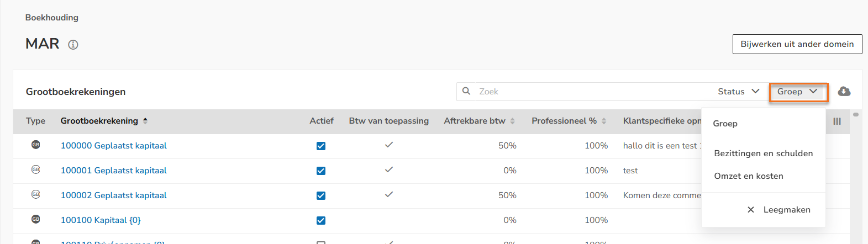Focus the Zoek search field

591,92
